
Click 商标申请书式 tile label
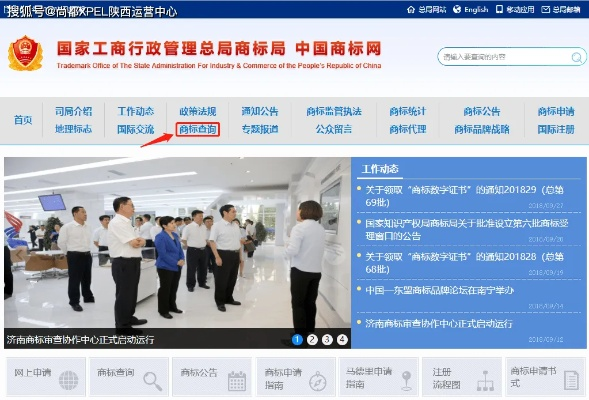pos(533,377)
